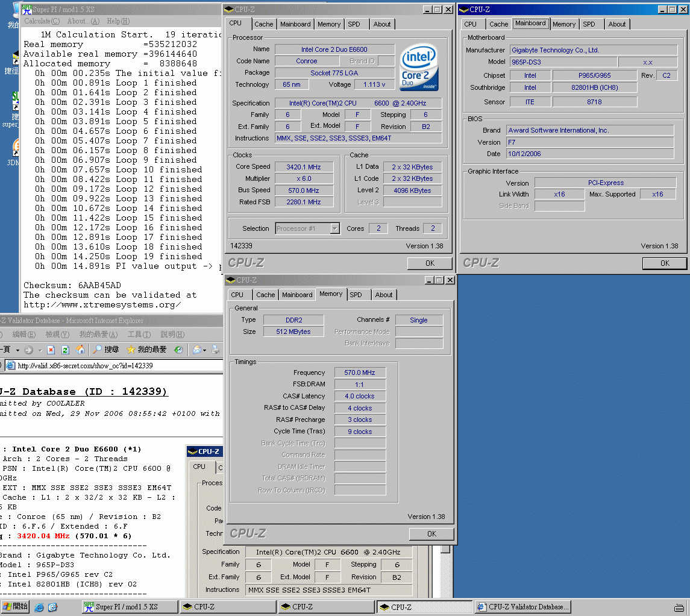The height and width of the screenshot is (616, 690).
Task: Click the Print icon in IE toolbar
Action: coord(216,350)
